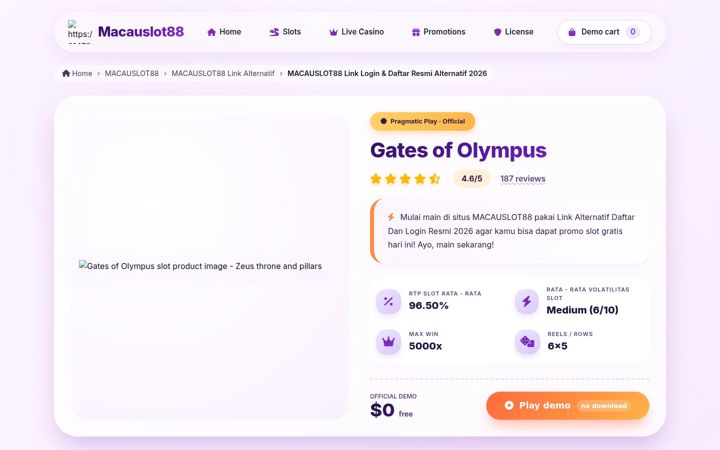Click the home icon in navigation bar

point(211,32)
